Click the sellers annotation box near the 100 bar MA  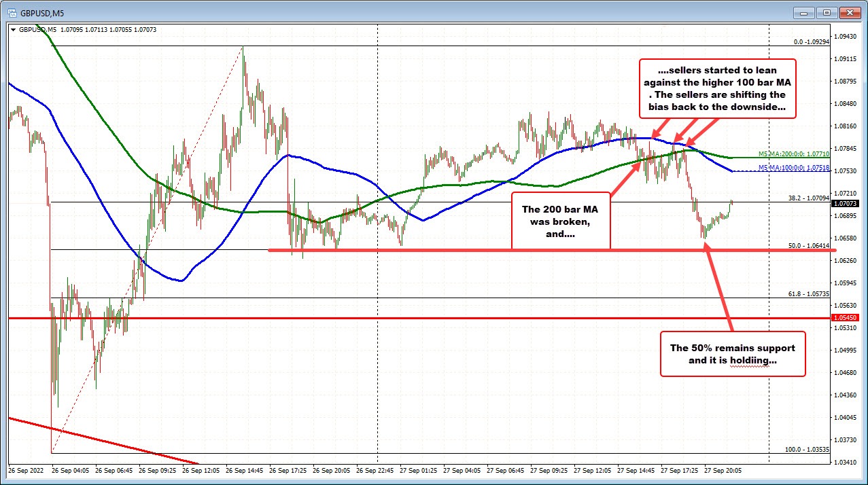pyautogui.click(x=717, y=88)
